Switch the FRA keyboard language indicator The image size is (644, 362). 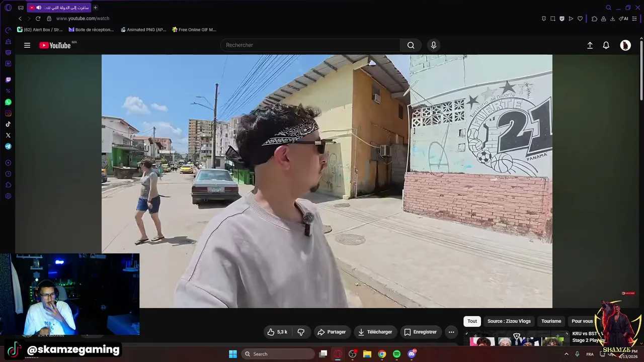click(590, 354)
